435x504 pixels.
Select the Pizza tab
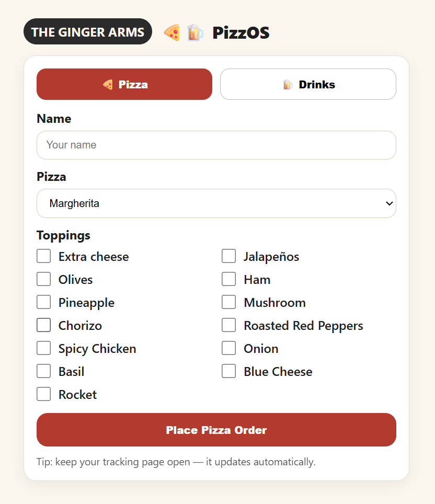(124, 84)
